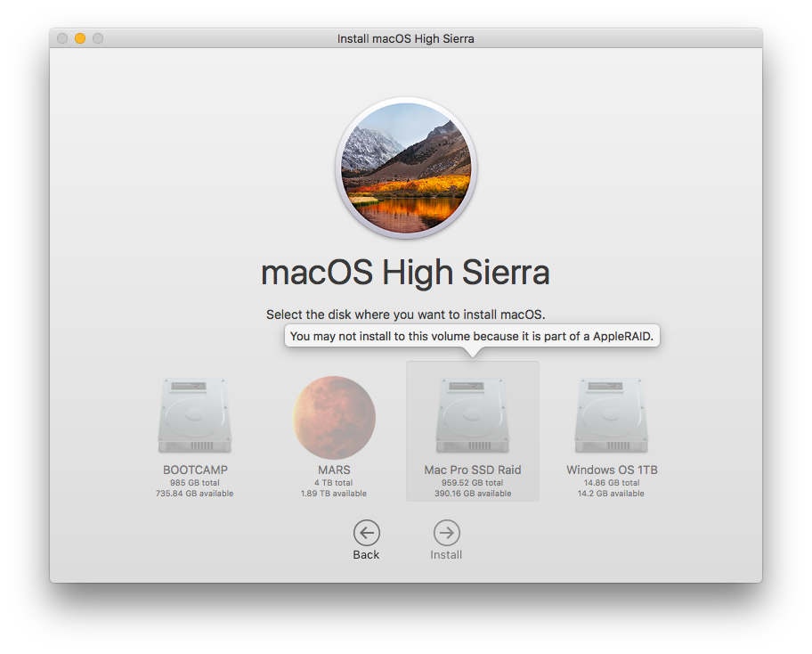This screenshot has height=654, width=812.
Task: Click the Windows OS 1TB label
Action: click(612, 470)
